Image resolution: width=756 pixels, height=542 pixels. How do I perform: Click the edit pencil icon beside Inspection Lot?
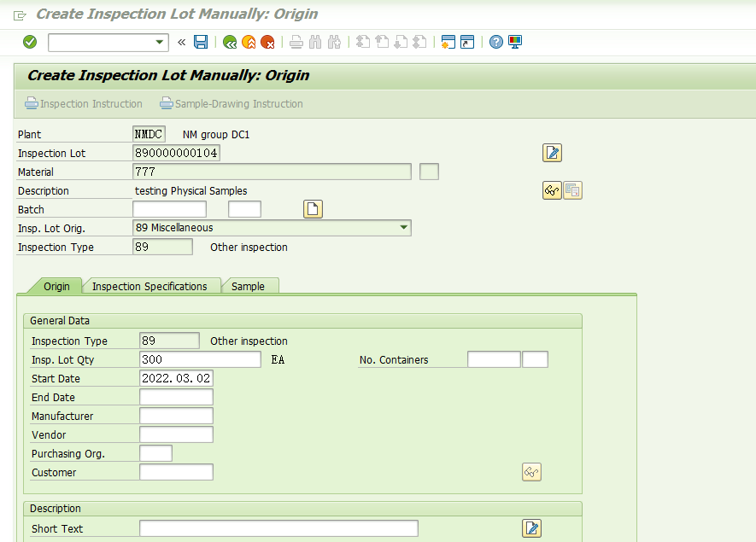(552, 153)
